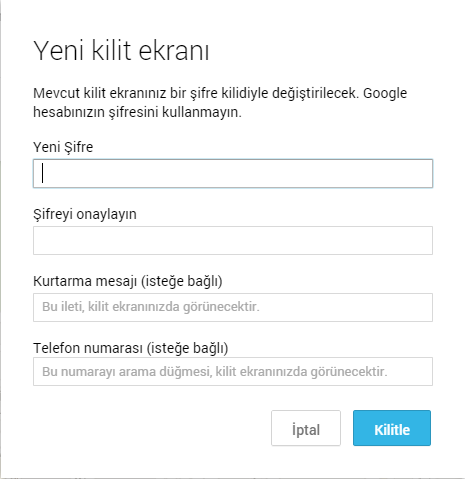Viewport: 465px width, 479px height.
Task: Click the placeholder starting "Bu numarayı arama düğmesi"
Action: tap(215, 372)
